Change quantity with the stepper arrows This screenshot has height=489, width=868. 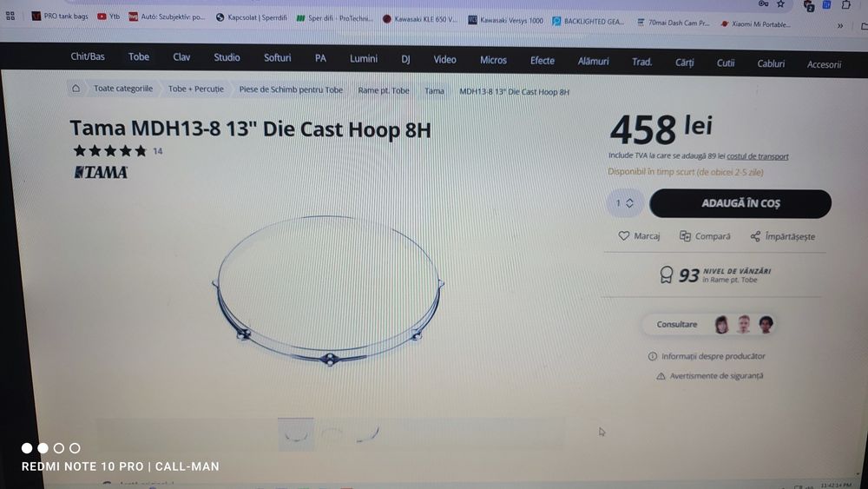click(629, 203)
